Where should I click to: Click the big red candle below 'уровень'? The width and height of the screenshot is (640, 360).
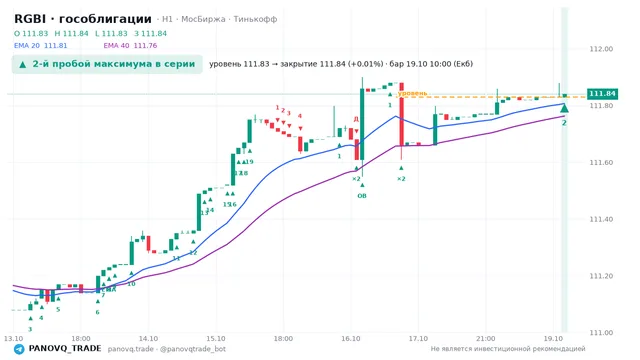402,114
